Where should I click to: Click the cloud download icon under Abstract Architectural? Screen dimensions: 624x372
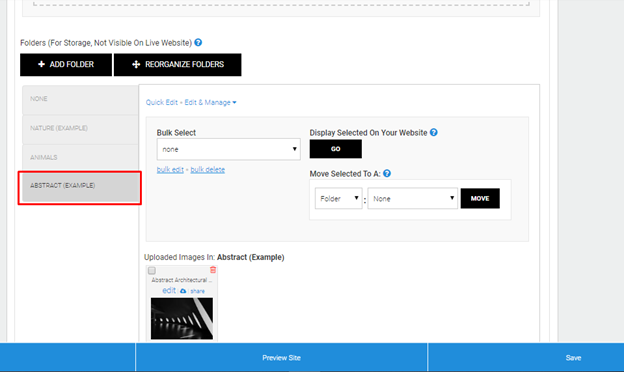click(183, 291)
